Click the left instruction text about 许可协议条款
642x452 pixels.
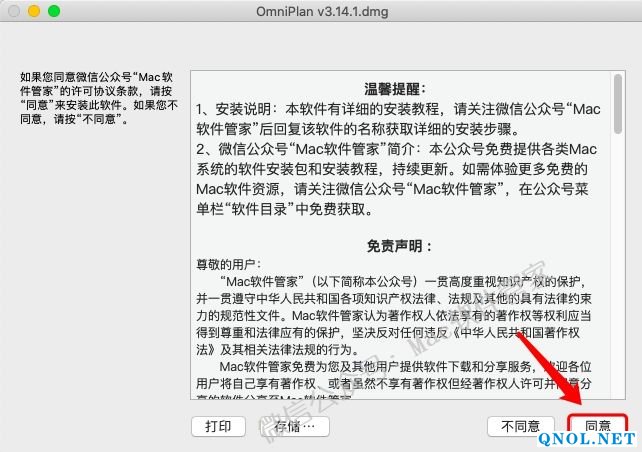(99, 98)
